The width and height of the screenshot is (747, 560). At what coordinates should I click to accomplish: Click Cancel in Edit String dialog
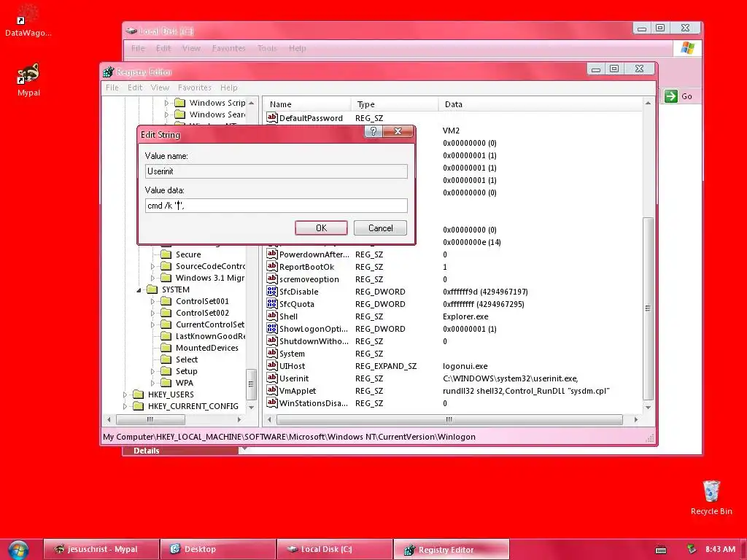coord(380,228)
